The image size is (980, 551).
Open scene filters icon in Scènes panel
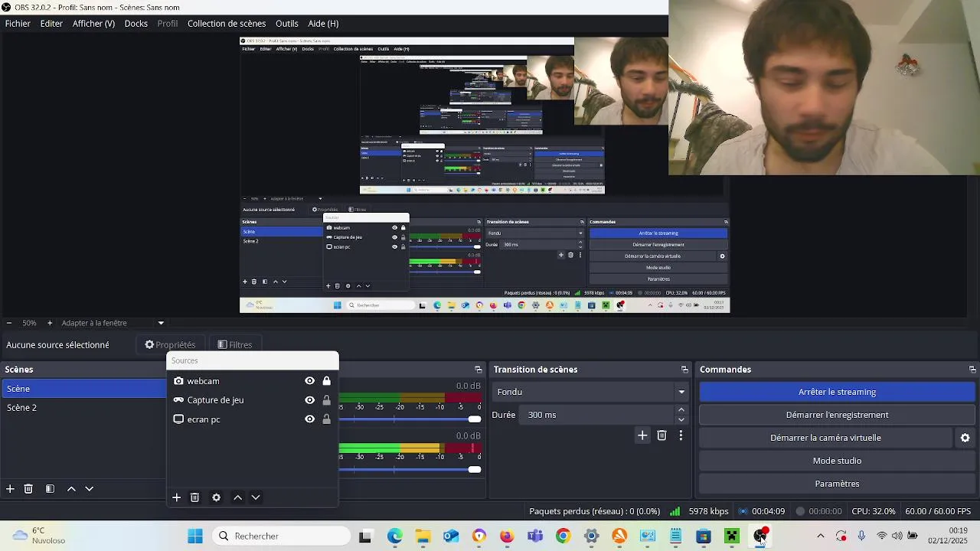click(x=50, y=489)
